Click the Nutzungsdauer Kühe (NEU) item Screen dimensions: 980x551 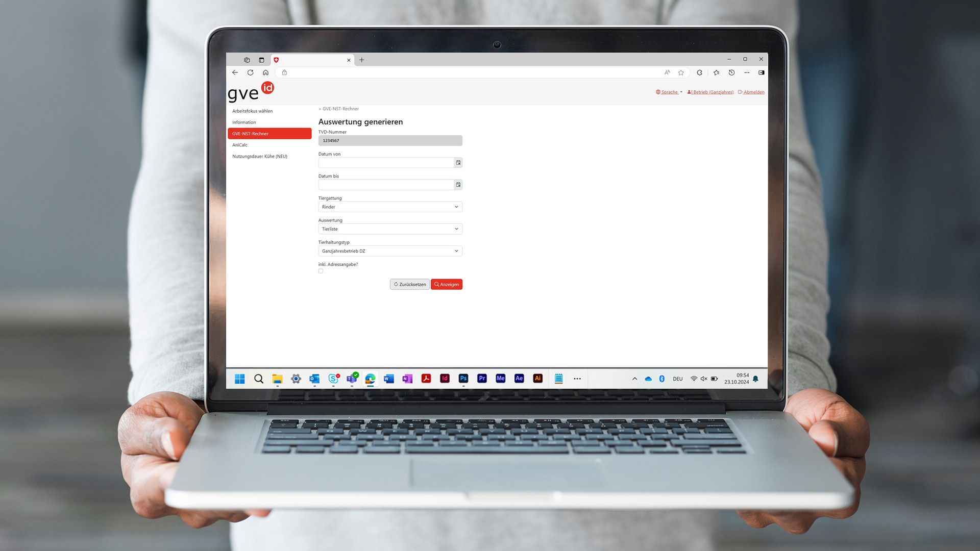click(x=259, y=156)
